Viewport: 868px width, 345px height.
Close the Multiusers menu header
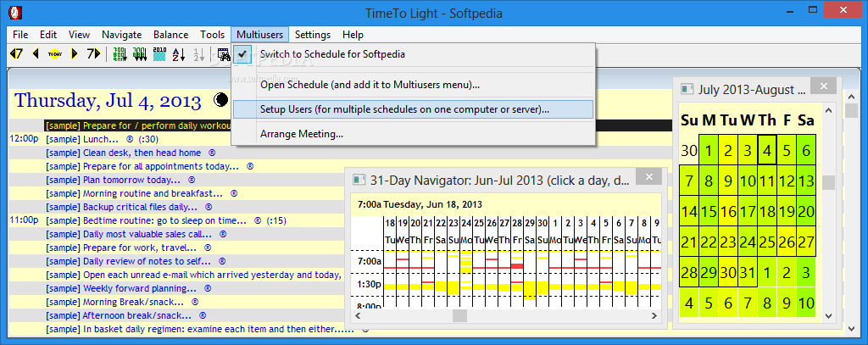click(x=260, y=35)
